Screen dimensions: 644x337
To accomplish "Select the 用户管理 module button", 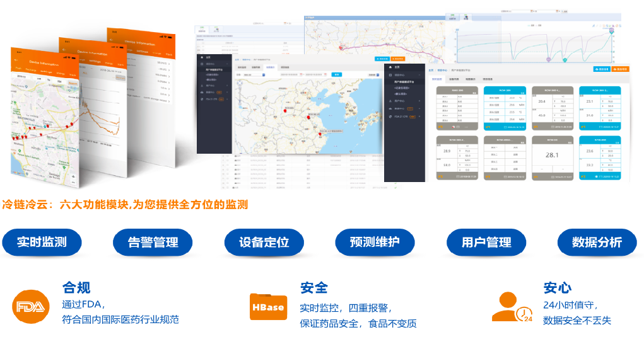I will pyautogui.click(x=486, y=243).
